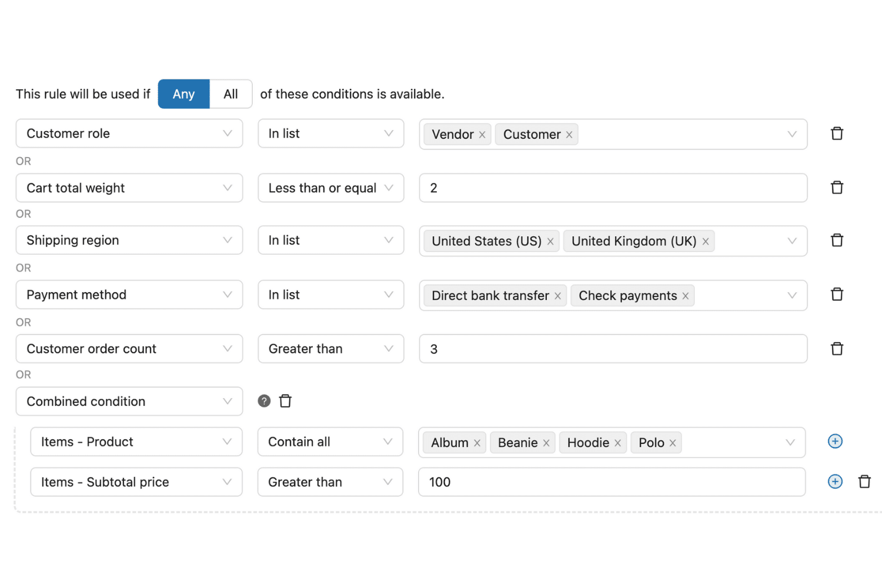Delete the Items - Subtotal price row
The height and width of the screenshot is (588, 882).
click(x=864, y=482)
